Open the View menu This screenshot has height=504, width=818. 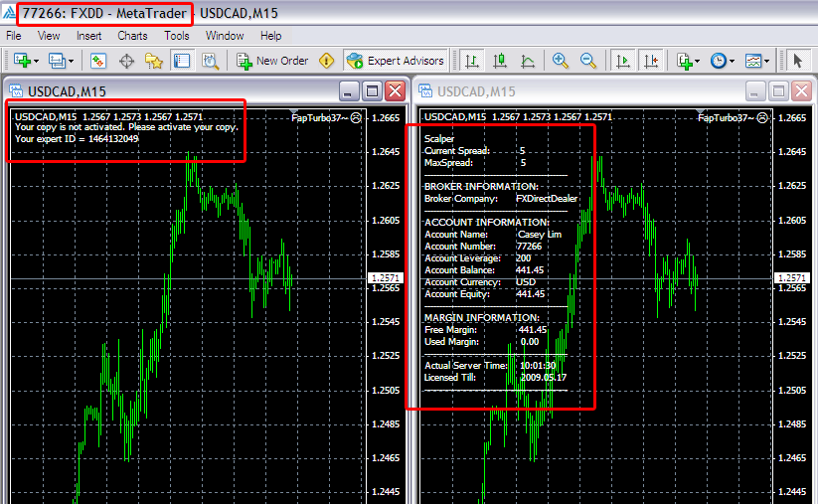(x=49, y=36)
